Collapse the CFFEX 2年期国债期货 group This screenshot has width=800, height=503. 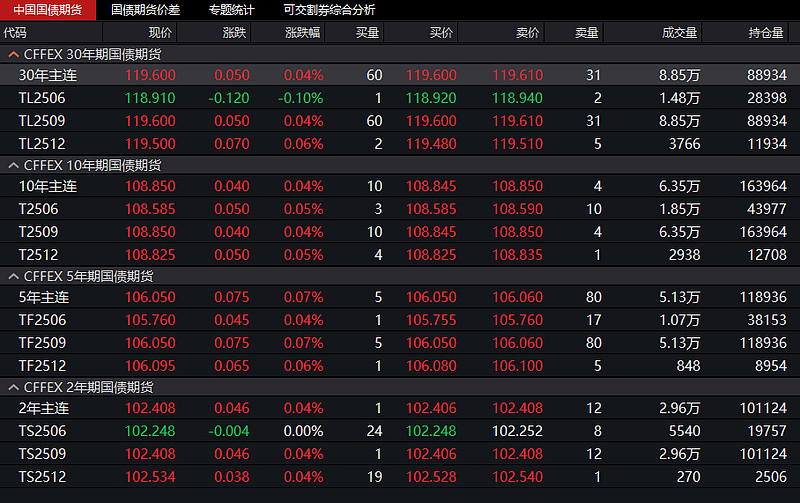tap(13, 387)
